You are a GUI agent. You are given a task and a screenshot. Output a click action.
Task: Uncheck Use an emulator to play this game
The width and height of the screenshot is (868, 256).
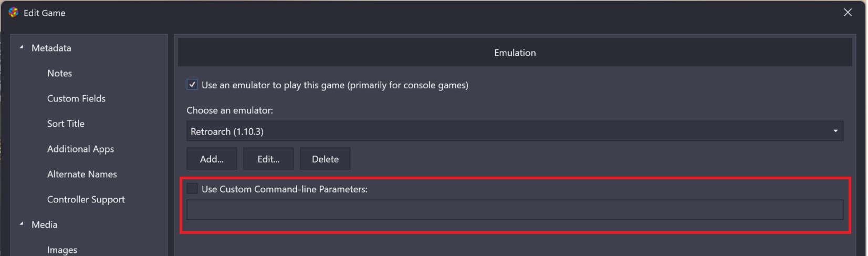(192, 85)
